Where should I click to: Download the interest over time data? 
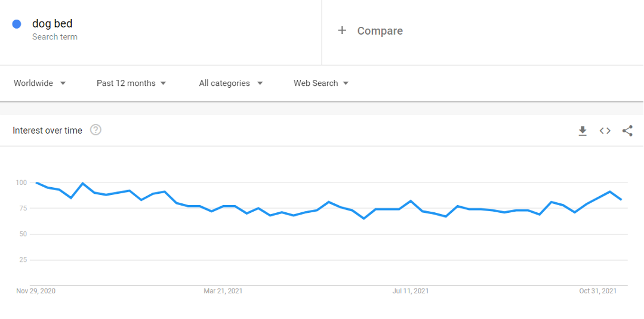click(x=583, y=131)
